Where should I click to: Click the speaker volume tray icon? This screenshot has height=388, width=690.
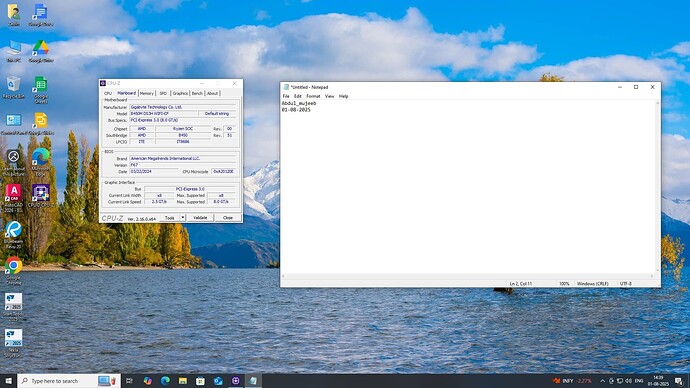[628, 381]
